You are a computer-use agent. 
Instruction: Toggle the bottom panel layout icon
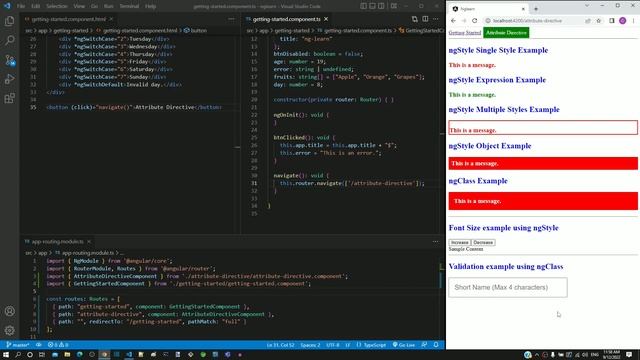(x=372, y=6)
